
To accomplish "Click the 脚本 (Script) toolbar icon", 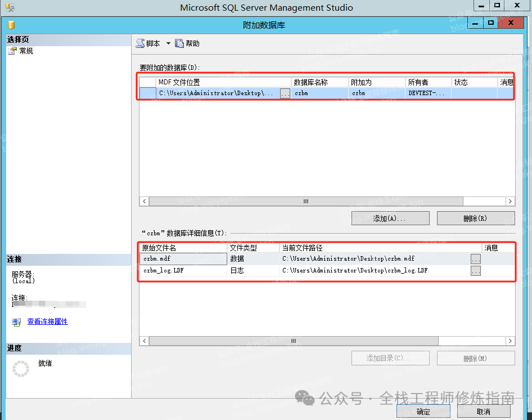I will point(140,43).
